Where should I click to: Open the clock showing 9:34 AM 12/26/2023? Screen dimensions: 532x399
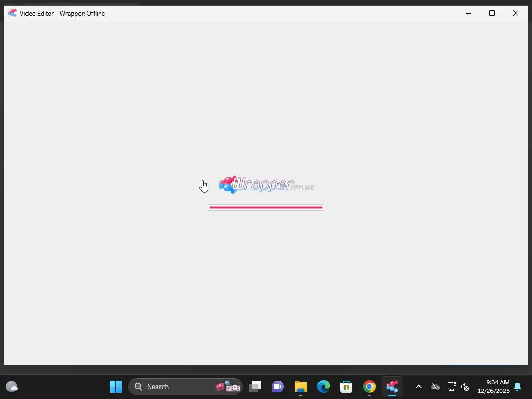point(494,387)
